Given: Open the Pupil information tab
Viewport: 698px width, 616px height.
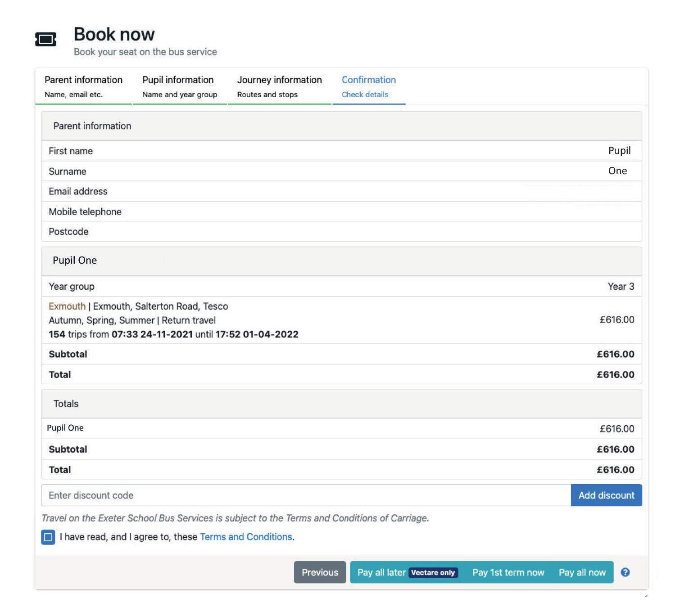Looking at the screenshot, I should (180, 86).
